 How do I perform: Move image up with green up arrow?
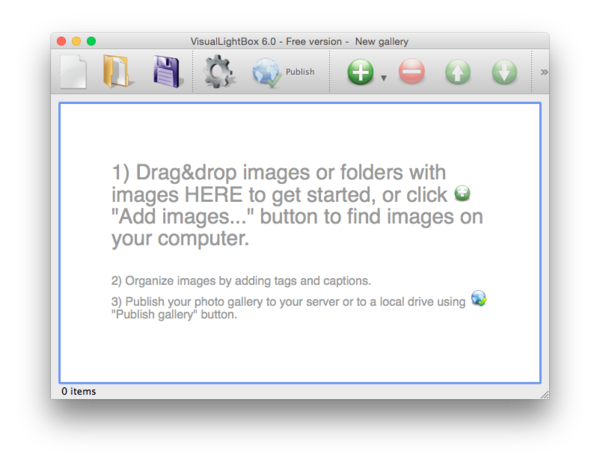[458, 72]
